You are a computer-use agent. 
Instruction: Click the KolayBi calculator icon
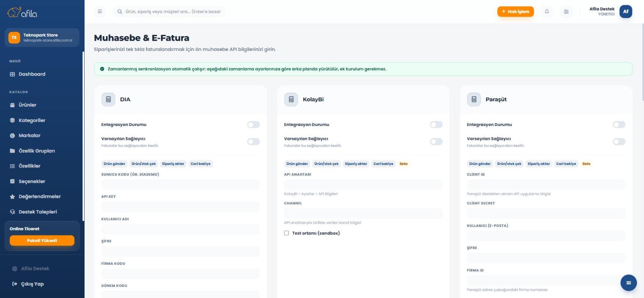click(x=291, y=99)
